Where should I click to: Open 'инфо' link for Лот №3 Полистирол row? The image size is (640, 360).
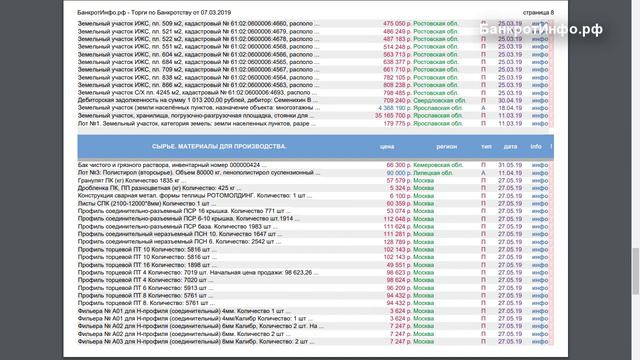540,173
